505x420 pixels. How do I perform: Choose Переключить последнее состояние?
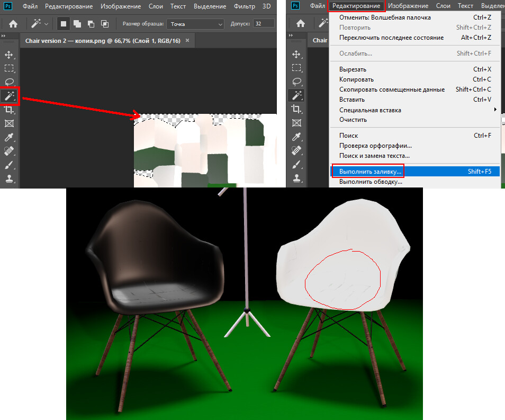click(415, 38)
